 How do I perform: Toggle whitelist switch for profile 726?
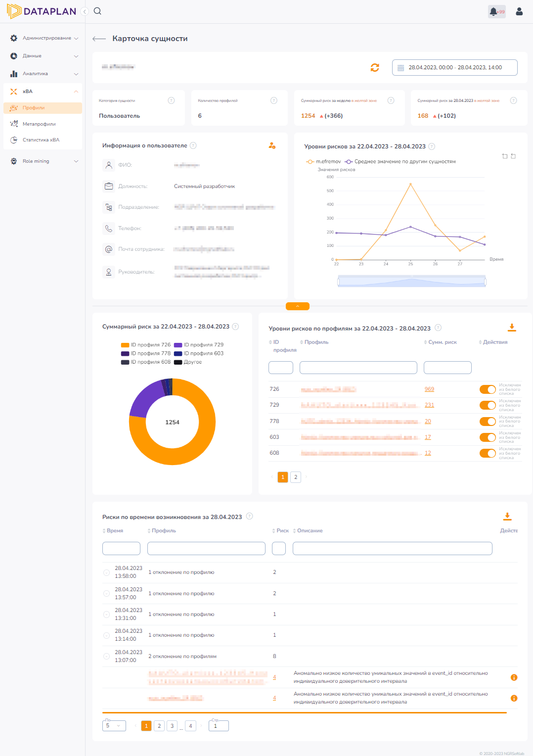pyautogui.click(x=488, y=389)
